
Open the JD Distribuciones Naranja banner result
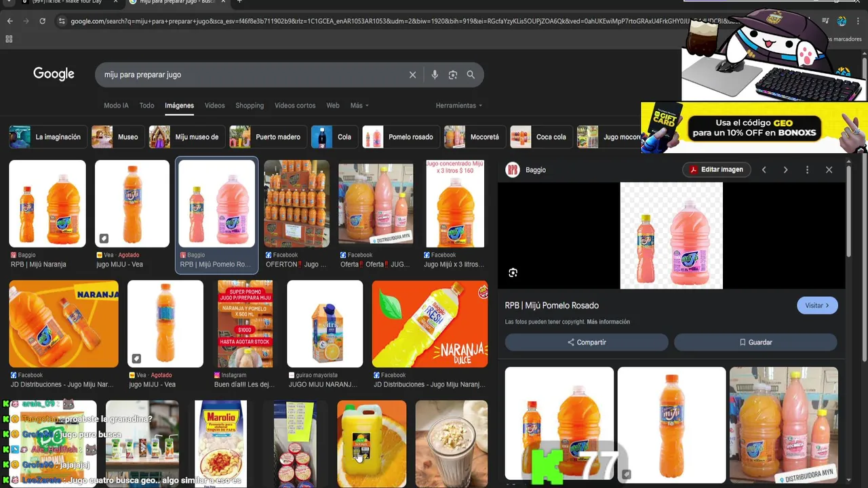(64, 324)
